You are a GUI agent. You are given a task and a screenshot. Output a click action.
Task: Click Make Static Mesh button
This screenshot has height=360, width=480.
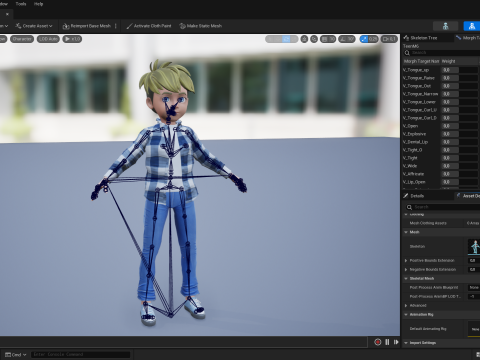[x=201, y=26]
